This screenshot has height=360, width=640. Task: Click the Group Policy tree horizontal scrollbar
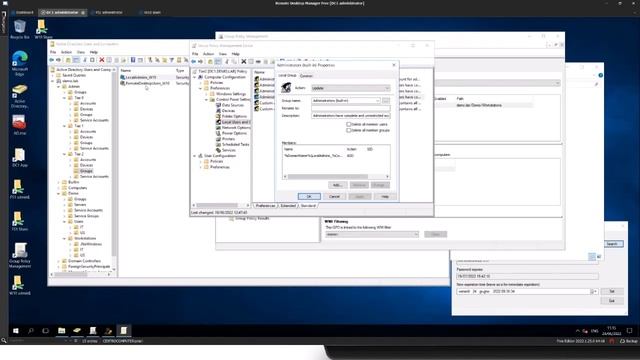point(221,205)
